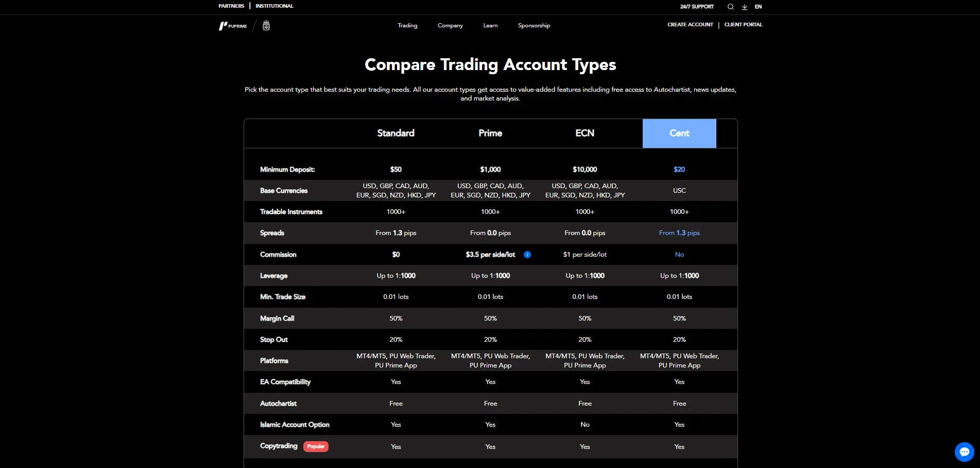980x468 pixels.
Task: Click the $1 per side/lot commission
Action: (585, 255)
